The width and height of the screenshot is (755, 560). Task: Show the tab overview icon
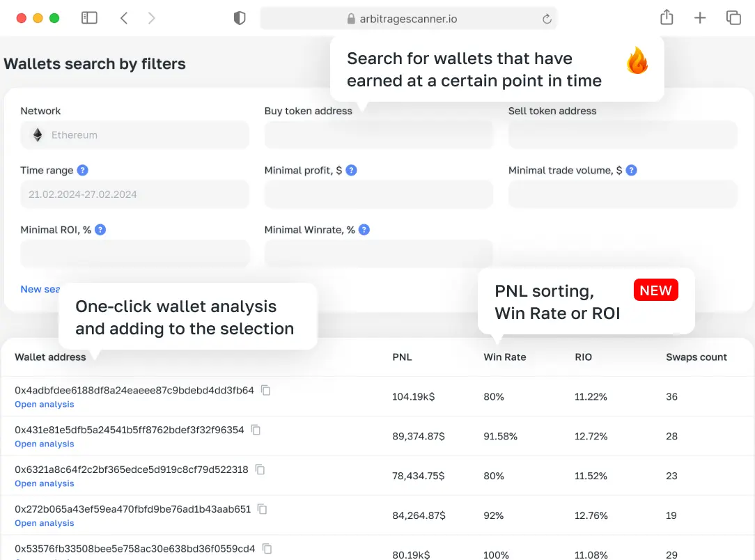pyautogui.click(x=733, y=18)
